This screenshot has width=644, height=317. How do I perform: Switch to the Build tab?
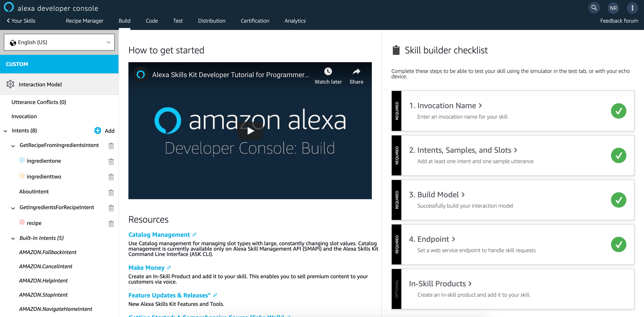(125, 21)
